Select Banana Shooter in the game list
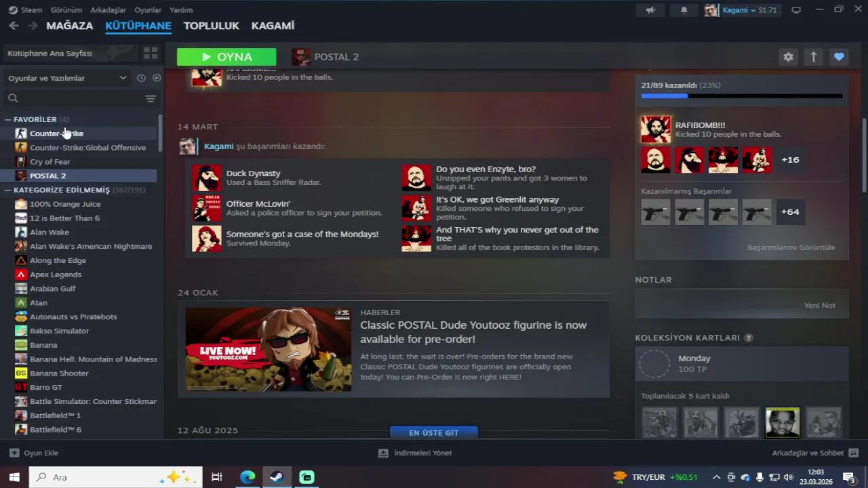This screenshot has width=868, height=488. [x=59, y=373]
